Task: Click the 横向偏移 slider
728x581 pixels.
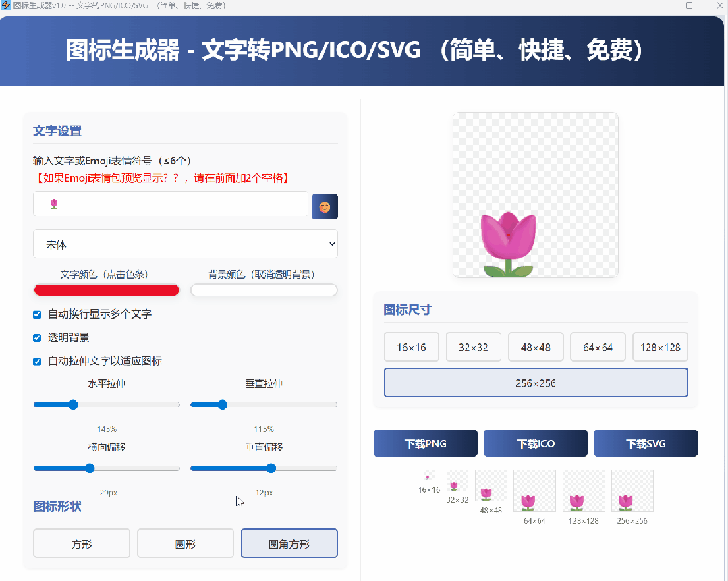Action: (107, 468)
